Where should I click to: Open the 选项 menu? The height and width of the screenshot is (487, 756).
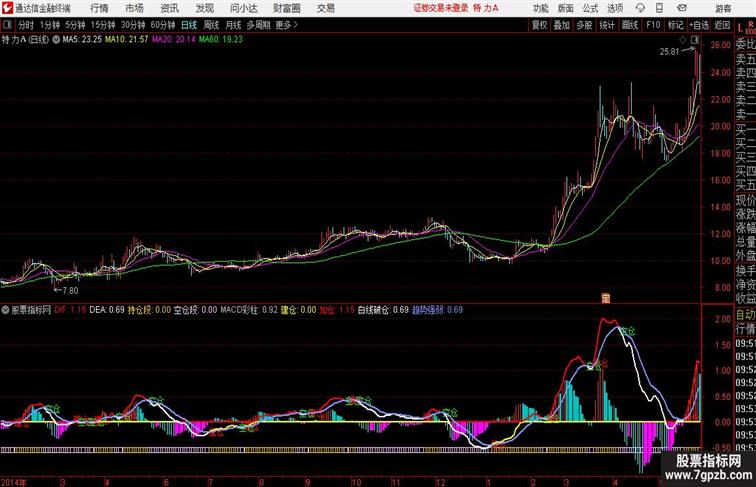[x=615, y=8]
